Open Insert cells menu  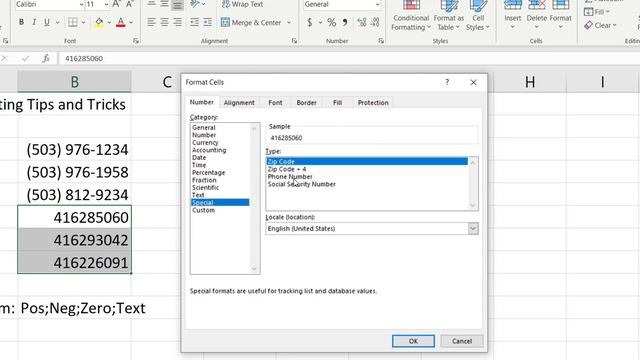[x=512, y=16]
